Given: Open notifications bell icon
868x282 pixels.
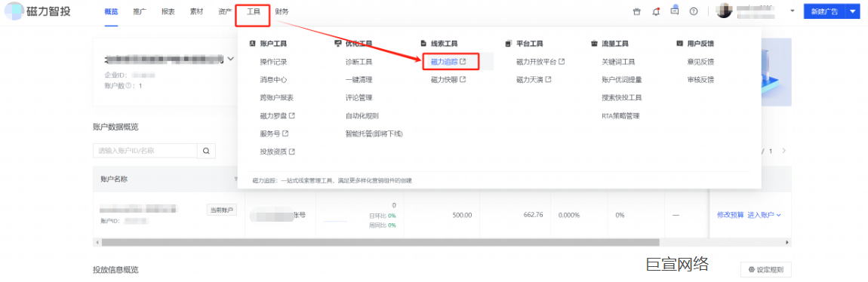Looking at the screenshot, I should (x=656, y=11).
